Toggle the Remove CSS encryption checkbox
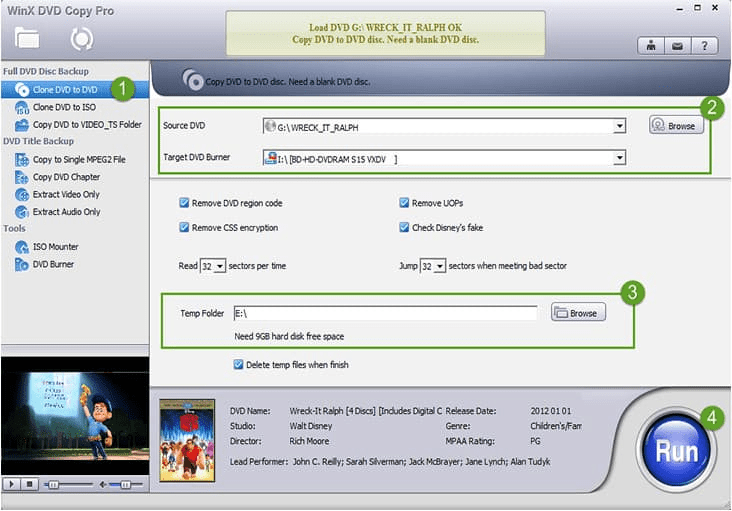The height and width of the screenshot is (511, 732). pyautogui.click(x=184, y=227)
